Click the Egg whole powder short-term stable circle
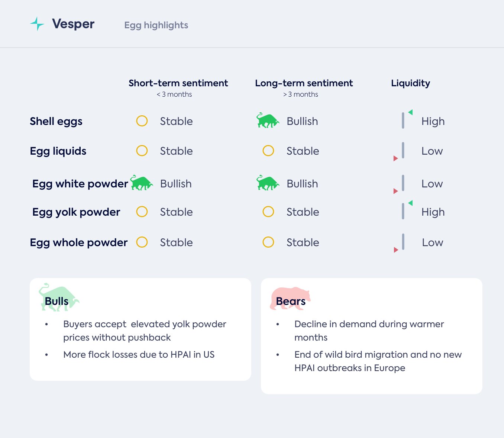 142,242
